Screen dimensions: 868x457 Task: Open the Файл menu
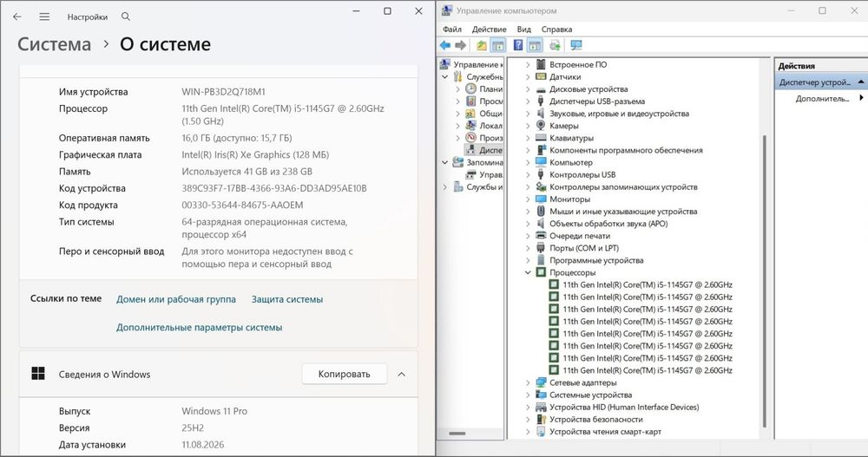coord(452,29)
